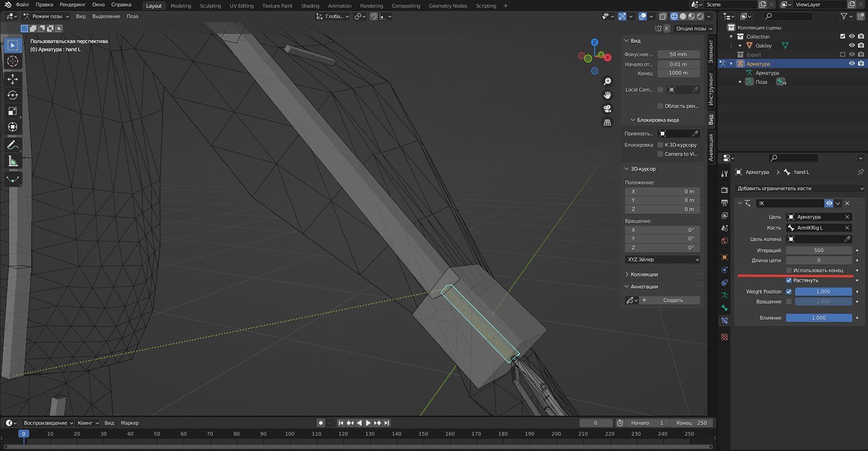Image resolution: width=868 pixels, height=451 pixels.
Task: Enable 'Camera to Vi...' checkbox
Action: pyautogui.click(x=660, y=154)
